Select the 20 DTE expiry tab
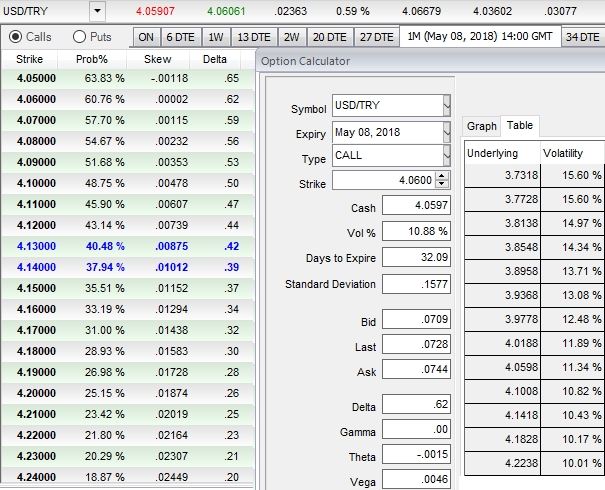The width and height of the screenshot is (605, 490). click(328, 37)
